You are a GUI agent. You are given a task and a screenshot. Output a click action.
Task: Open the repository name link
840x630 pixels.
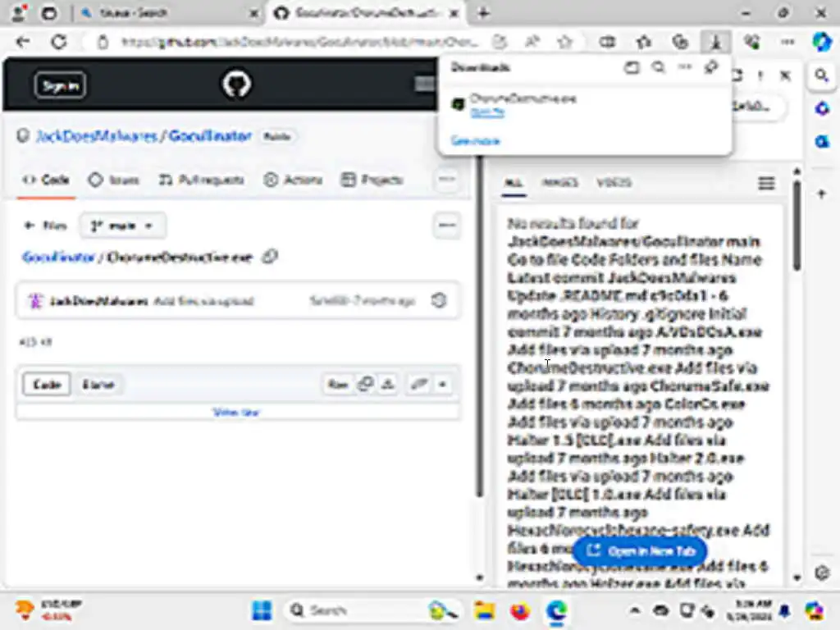[210, 136]
